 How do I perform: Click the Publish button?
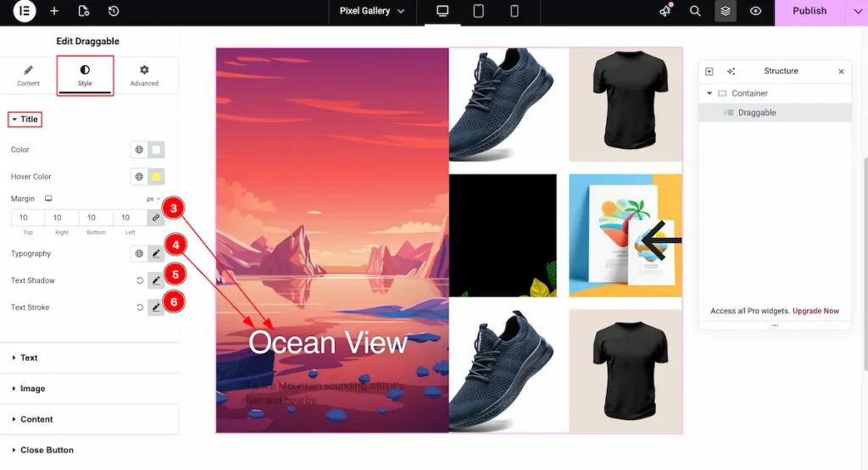(x=809, y=11)
